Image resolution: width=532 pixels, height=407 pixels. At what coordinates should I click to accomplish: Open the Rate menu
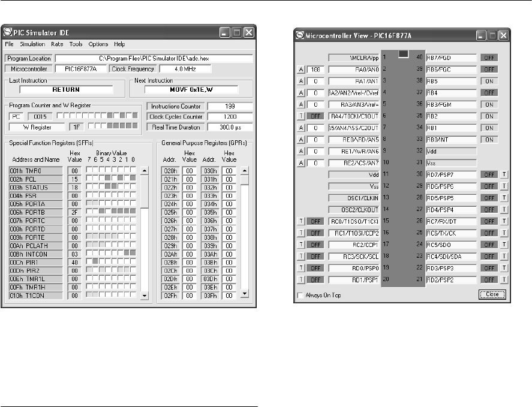(57, 44)
